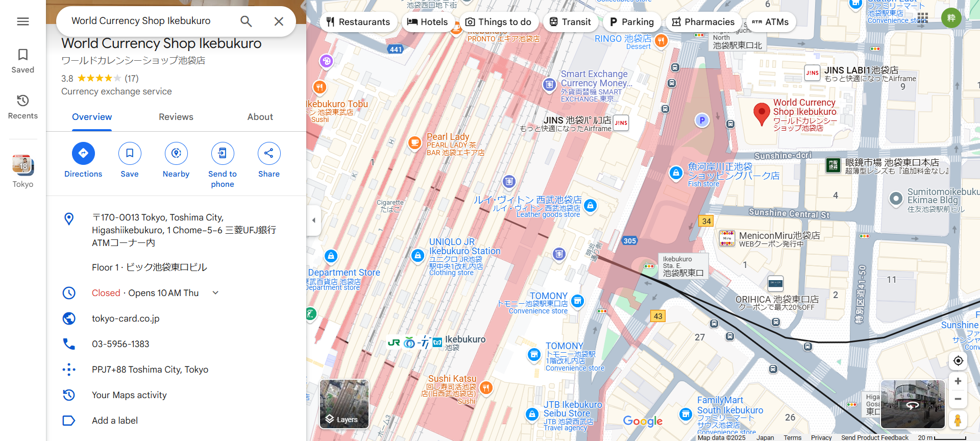Viewport: 980px width, 441px height.
Task: Toggle the map scale 20 m
Action: pos(942,437)
